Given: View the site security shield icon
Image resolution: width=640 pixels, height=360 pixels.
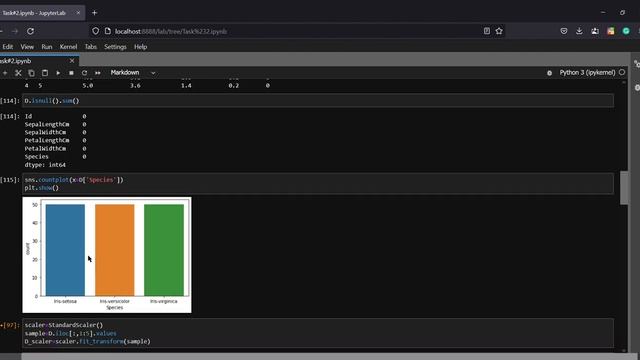Looking at the screenshot, I should [96, 31].
